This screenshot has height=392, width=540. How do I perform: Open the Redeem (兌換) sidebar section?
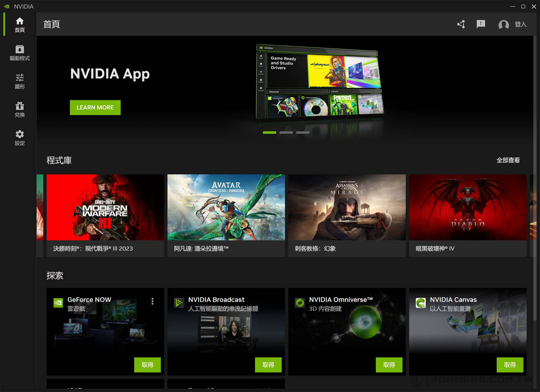(20, 109)
